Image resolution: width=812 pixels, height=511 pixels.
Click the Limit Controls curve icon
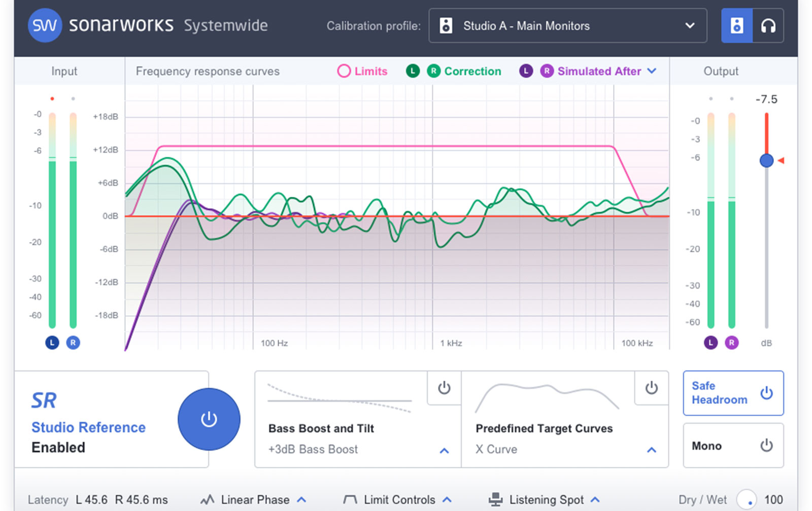tap(350, 500)
